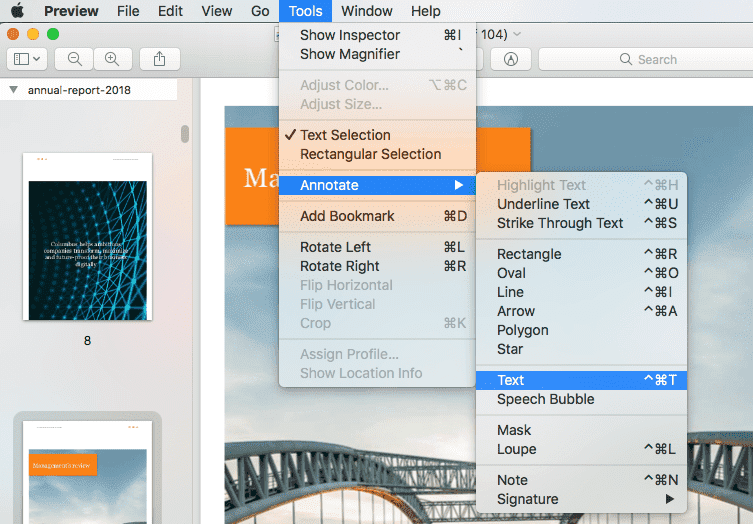Select the page 8 thumbnail
The image size is (753, 524).
coord(87,236)
